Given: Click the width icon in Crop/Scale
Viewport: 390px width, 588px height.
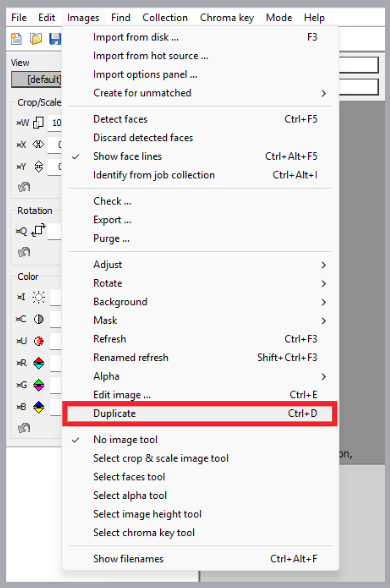Looking at the screenshot, I should pos(39,123).
